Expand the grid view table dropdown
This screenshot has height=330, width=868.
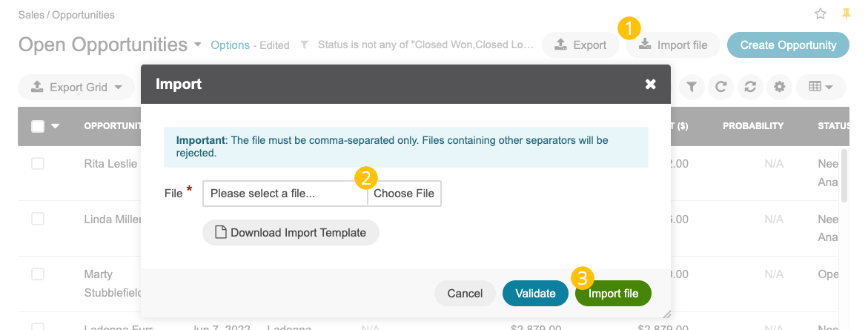821,87
